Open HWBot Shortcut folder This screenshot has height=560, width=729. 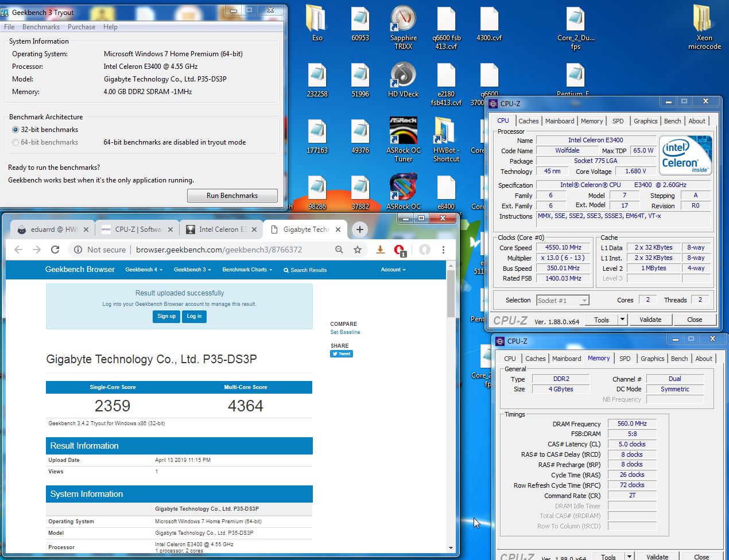446,140
